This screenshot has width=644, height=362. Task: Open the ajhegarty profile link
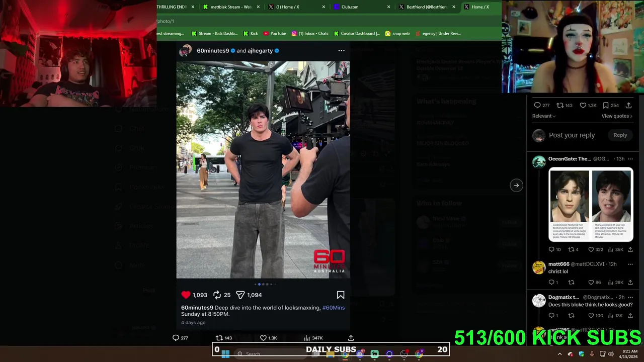[260, 51]
